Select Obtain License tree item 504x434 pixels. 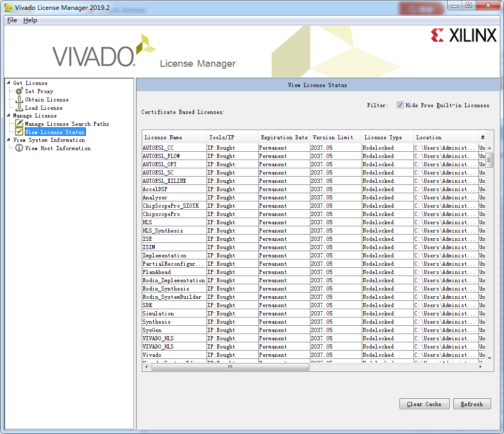pyautogui.click(x=47, y=100)
